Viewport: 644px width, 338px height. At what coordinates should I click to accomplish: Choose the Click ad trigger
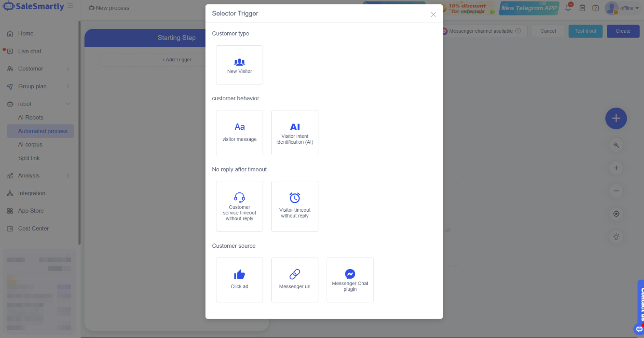click(239, 280)
